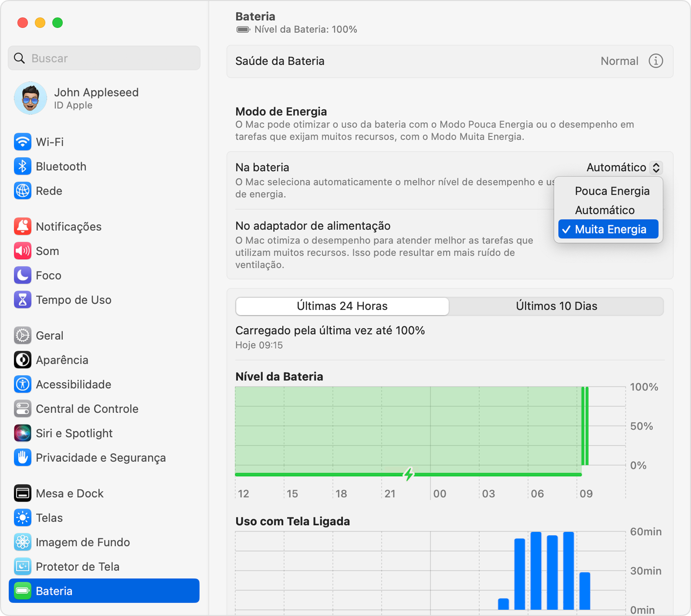Open Protetor de Tela icon
691x616 pixels.
tap(22, 567)
